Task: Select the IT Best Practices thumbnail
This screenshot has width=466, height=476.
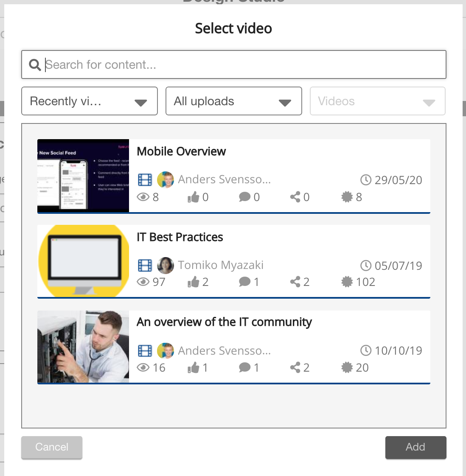Action: click(x=83, y=261)
